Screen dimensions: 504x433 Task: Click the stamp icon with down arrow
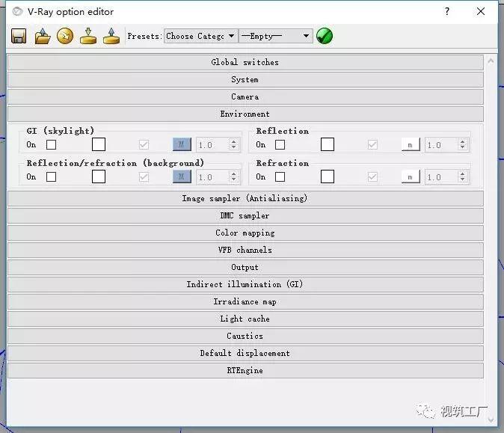[x=88, y=36]
